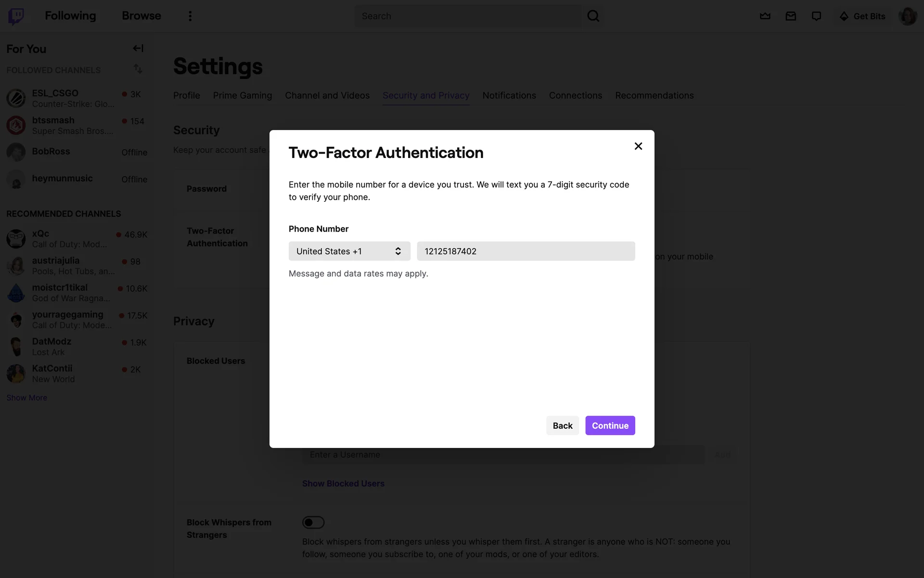Viewport: 924px width, 578px height.
Task: Open the United States +1 country dropdown
Action: pyautogui.click(x=349, y=251)
